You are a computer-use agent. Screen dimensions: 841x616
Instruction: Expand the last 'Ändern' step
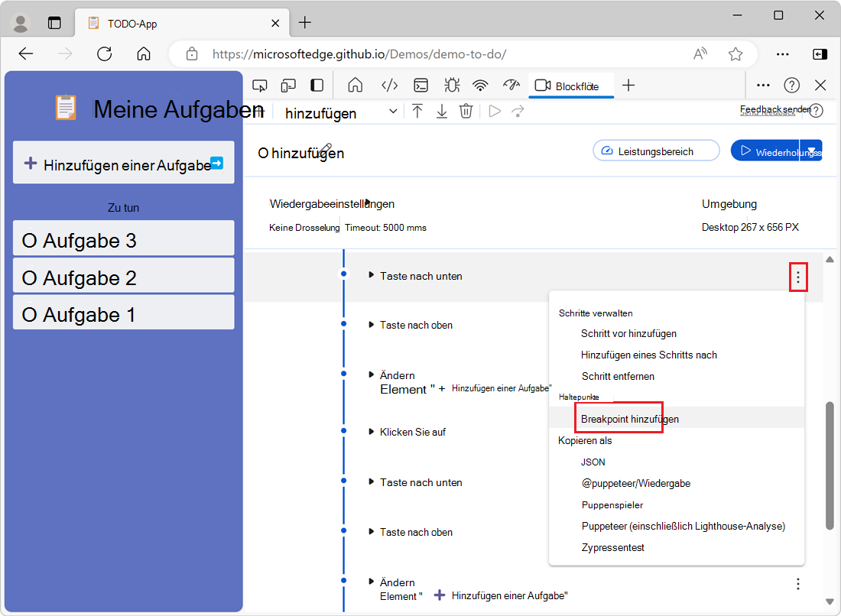[x=371, y=581]
